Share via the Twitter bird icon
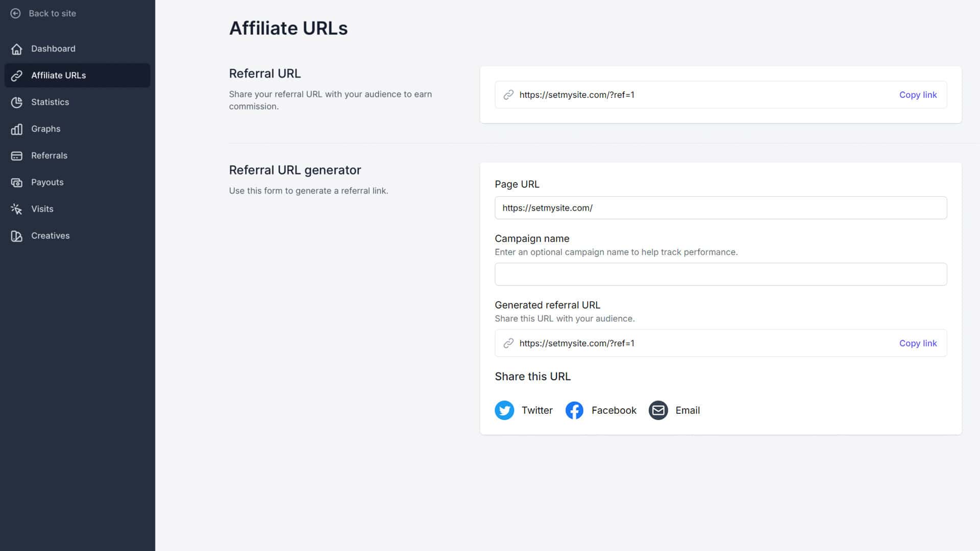The width and height of the screenshot is (980, 551). tap(504, 410)
